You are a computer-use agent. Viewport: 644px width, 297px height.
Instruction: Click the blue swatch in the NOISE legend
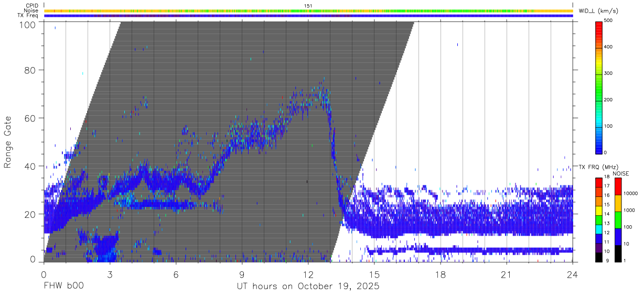click(x=618, y=236)
